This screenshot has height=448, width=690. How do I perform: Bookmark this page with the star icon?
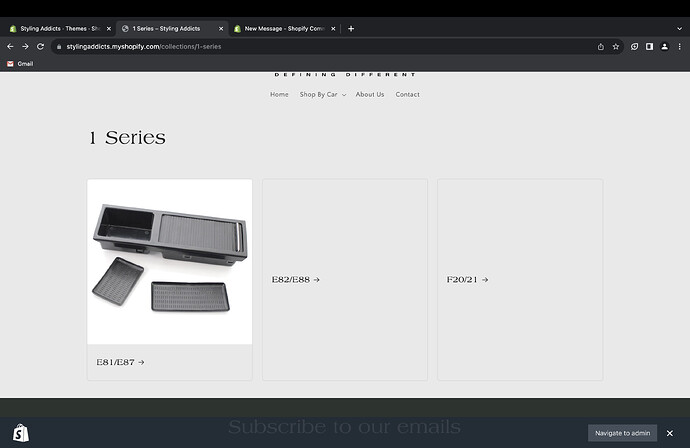point(616,47)
